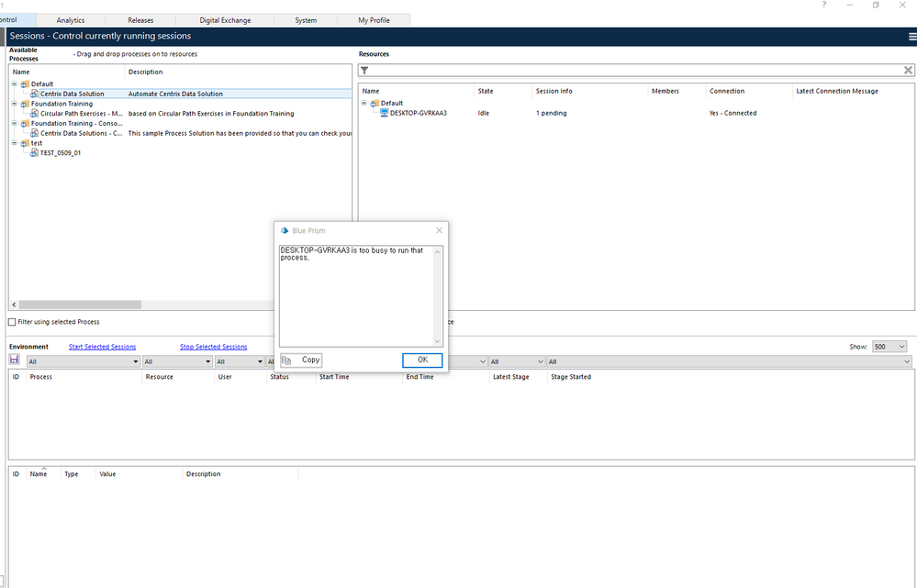The image size is (917, 588).
Task: Click the TEST_0509_01 process icon
Action: (x=34, y=153)
